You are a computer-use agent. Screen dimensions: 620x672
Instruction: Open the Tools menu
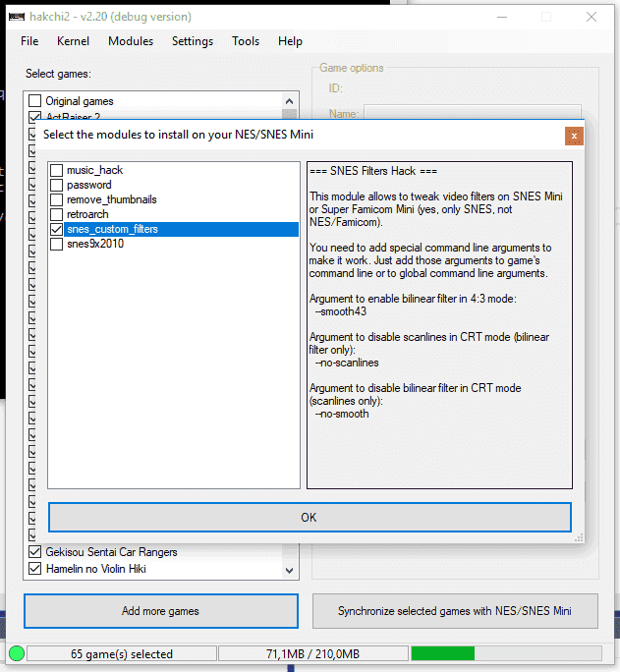coord(246,41)
